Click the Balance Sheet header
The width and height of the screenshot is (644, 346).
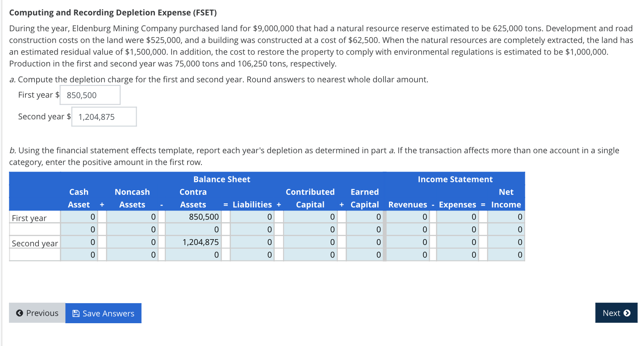click(222, 179)
